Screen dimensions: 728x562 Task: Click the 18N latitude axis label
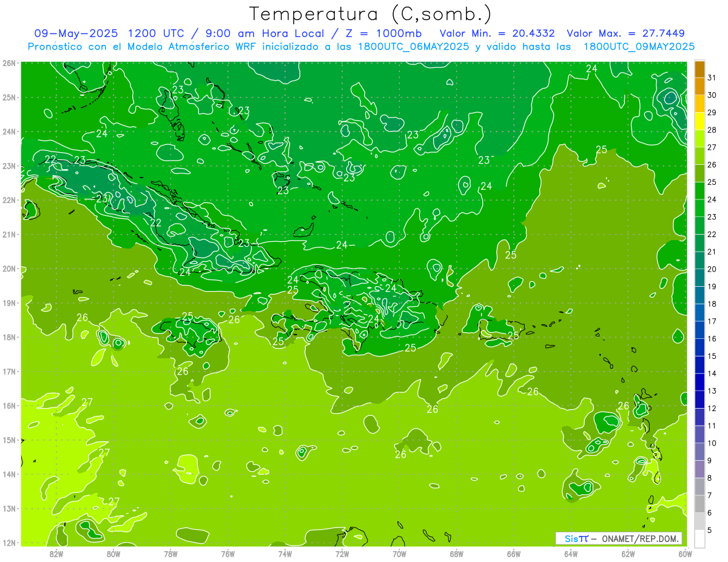pyautogui.click(x=8, y=337)
